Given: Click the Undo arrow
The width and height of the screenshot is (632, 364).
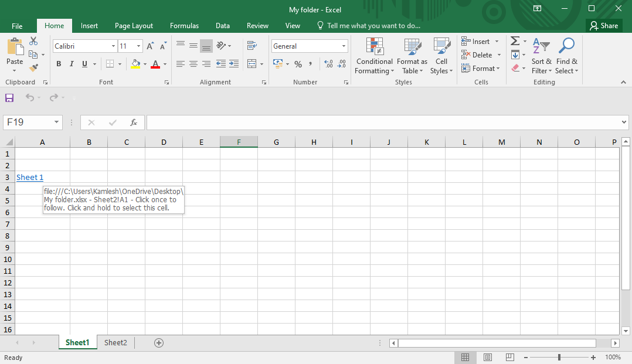Looking at the screenshot, I should (29, 97).
